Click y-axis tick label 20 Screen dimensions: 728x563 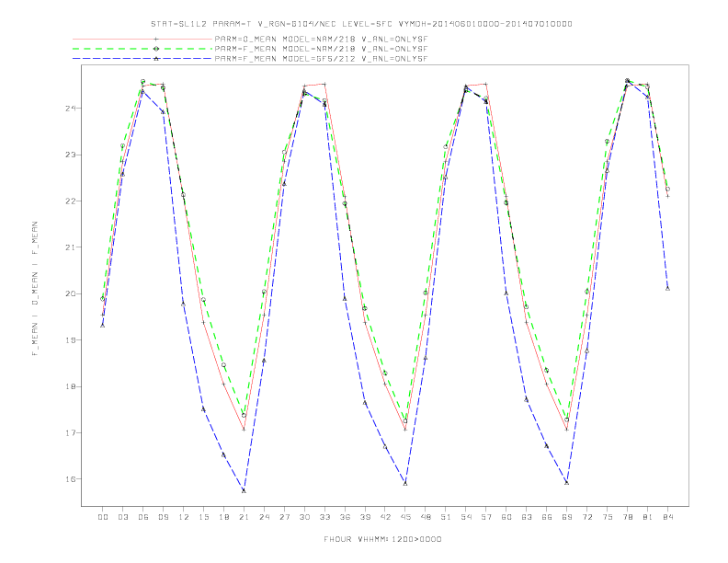pyautogui.click(x=70, y=293)
